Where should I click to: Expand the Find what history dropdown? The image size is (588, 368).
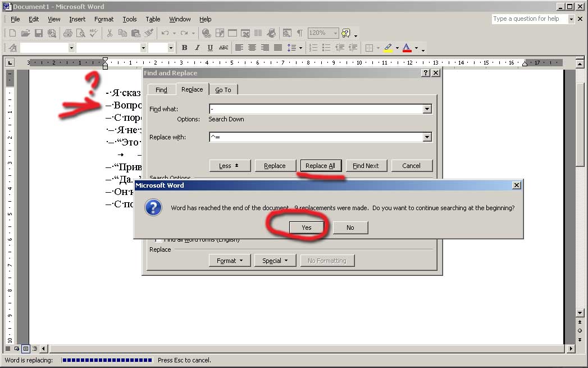coord(427,109)
